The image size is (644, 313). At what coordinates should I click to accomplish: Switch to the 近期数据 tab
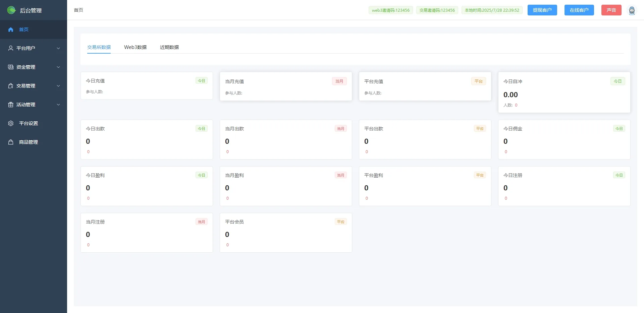[x=169, y=47]
